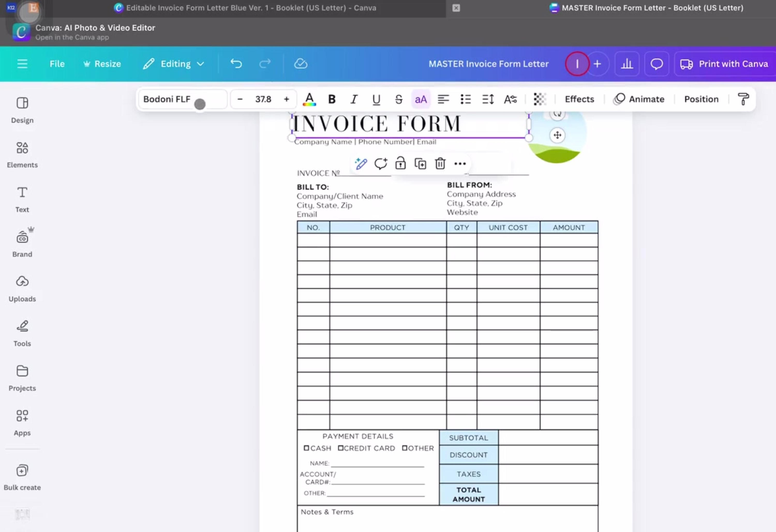Screen dimensions: 776x532
Task: Open the line spacing options
Action: click(488, 99)
